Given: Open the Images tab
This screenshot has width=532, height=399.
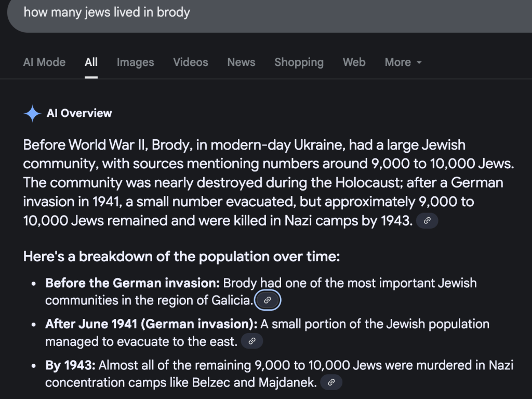Looking at the screenshot, I should (135, 62).
